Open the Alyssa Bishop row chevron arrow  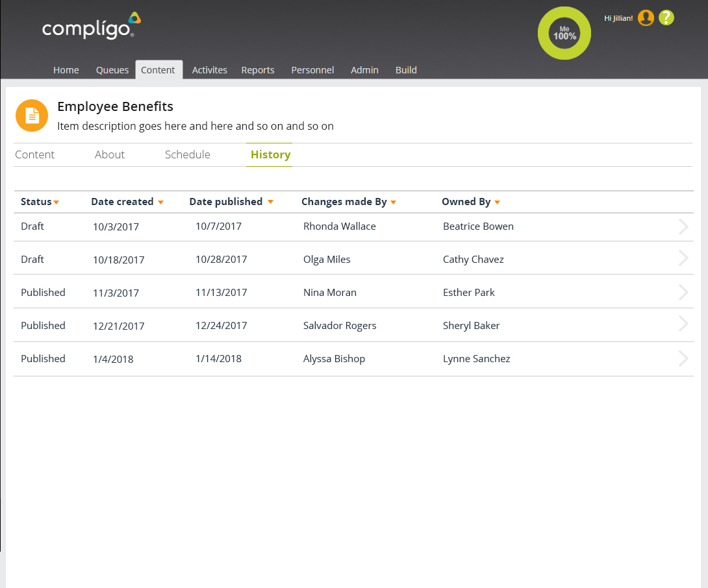683,358
